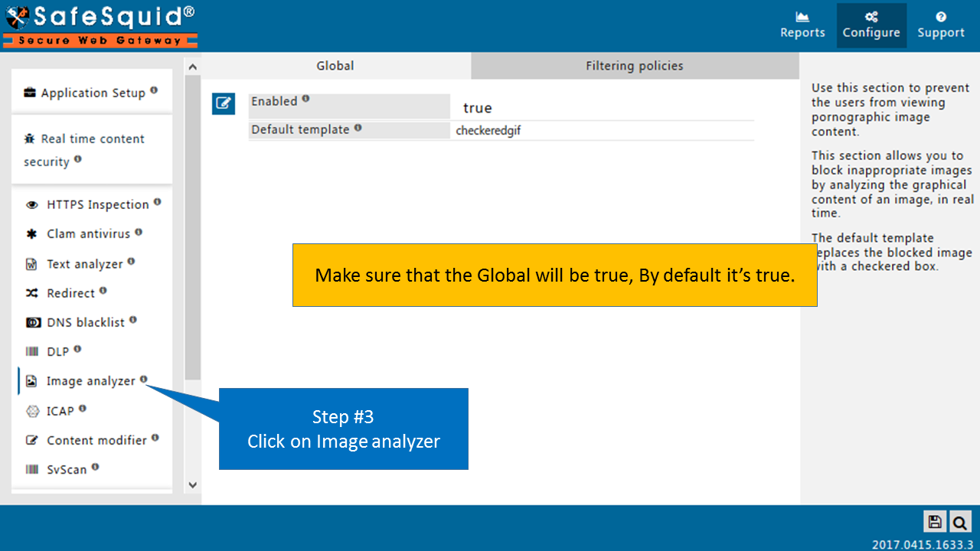Select DNS blacklist in the sidebar
980x551 pixels.
tap(86, 323)
